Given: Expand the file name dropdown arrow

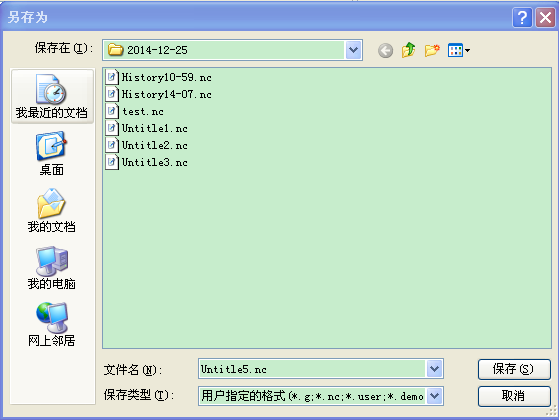Looking at the screenshot, I should (434, 369).
